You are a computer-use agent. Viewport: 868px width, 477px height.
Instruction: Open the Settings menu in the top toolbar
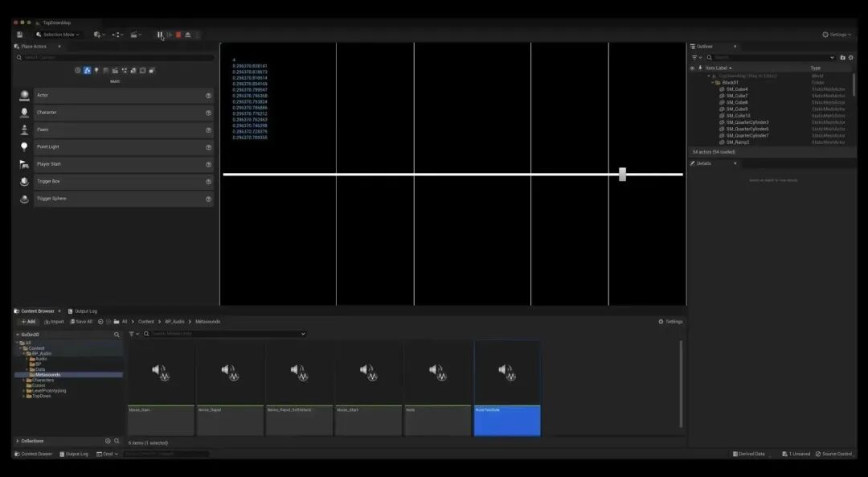[x=837, y=35]
